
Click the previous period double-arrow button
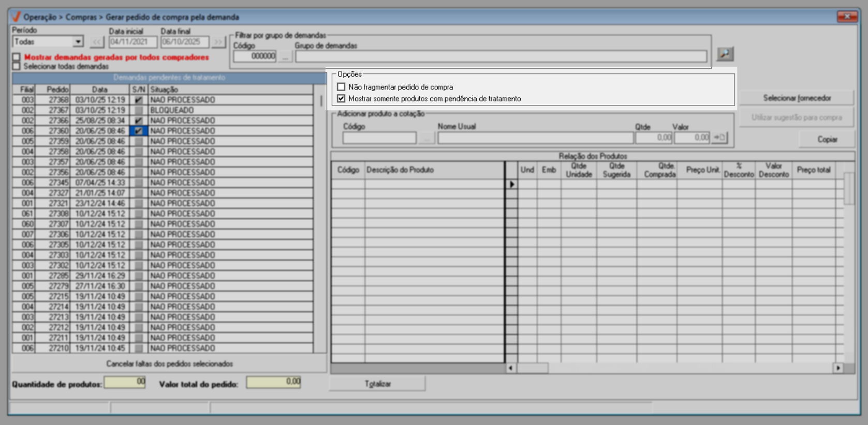(97, 42)
